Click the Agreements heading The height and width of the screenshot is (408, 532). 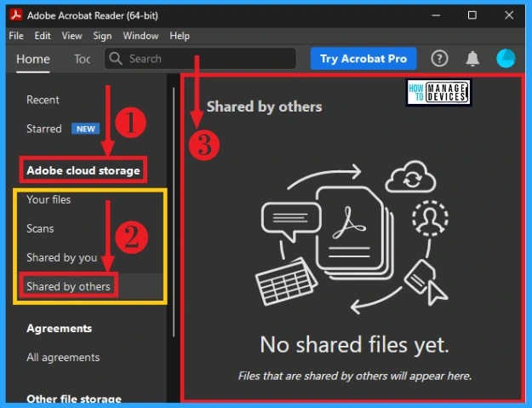tap(59, 328)
